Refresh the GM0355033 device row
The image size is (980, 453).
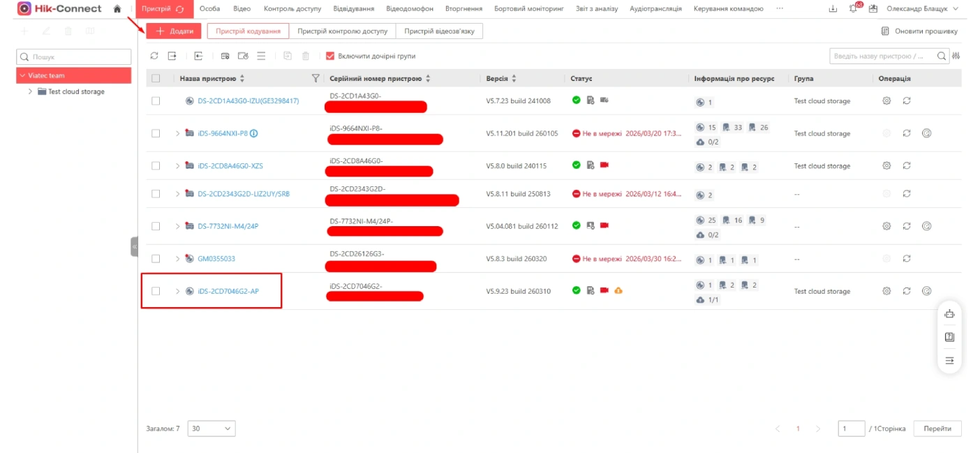(907, 258)
